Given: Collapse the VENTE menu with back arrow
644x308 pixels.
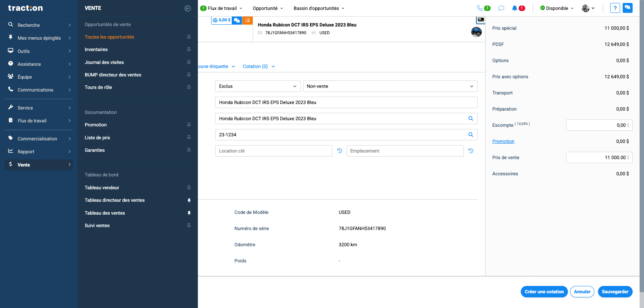Looking at the screenshot, I should 188,8.
